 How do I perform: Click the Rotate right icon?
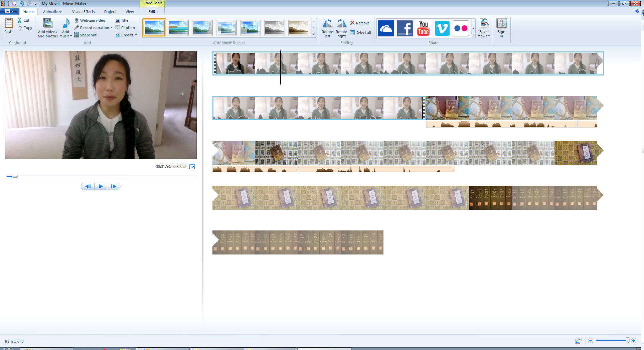click(341, 24)
